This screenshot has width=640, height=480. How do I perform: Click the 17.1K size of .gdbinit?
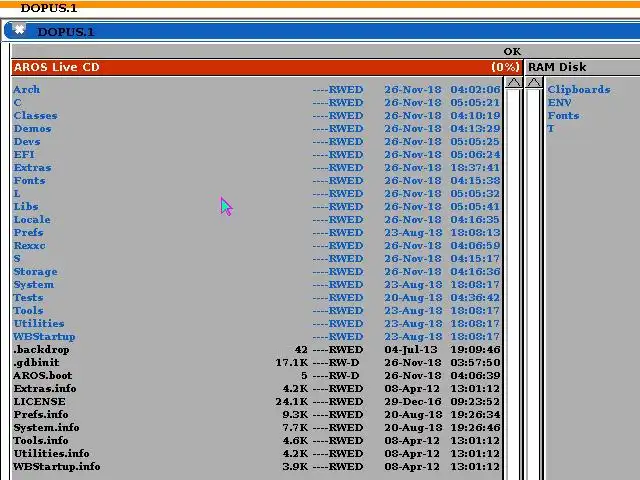[291, 363]
